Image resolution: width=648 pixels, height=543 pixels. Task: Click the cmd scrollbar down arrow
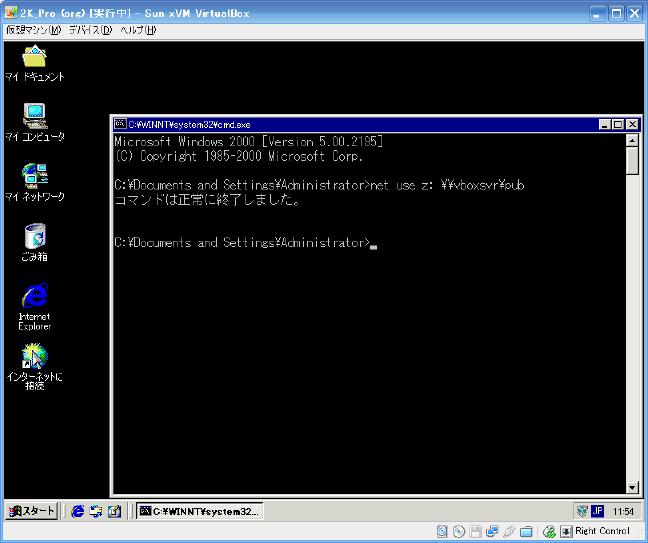tap(632, 488)
